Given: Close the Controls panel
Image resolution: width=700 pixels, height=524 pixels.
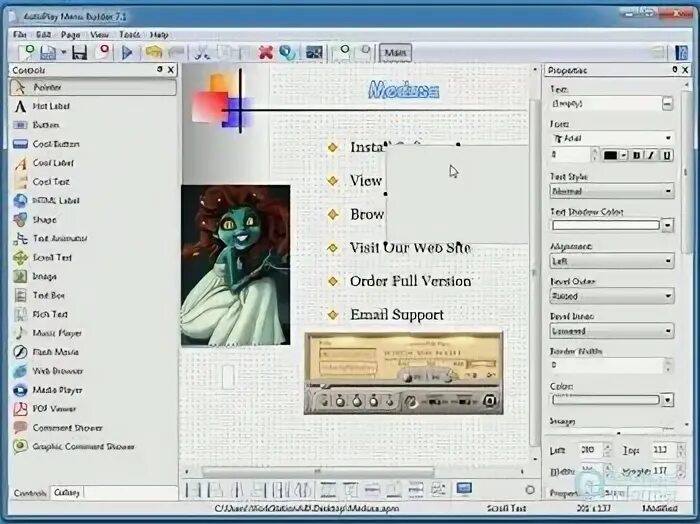Looking at the screenshot, I should click(x=171, y=70).
